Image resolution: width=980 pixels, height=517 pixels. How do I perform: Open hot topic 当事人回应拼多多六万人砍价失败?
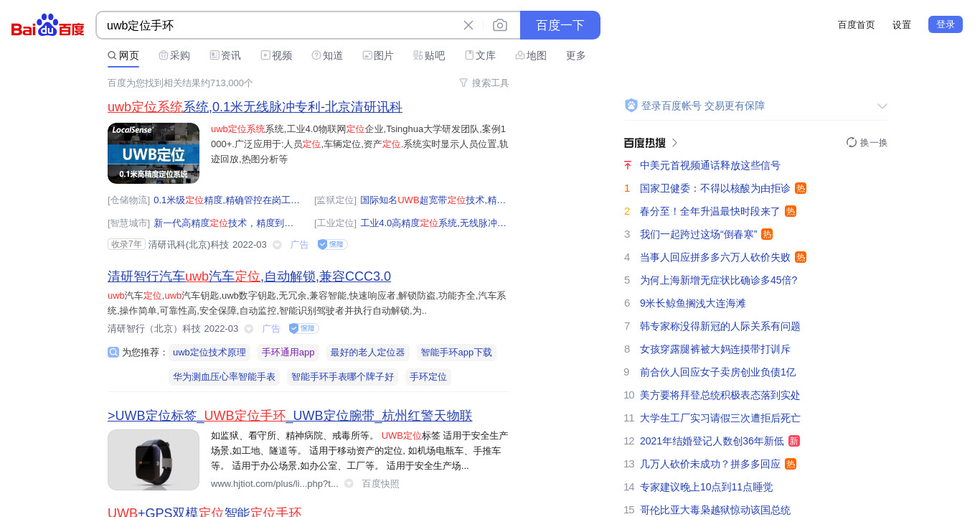715,258
